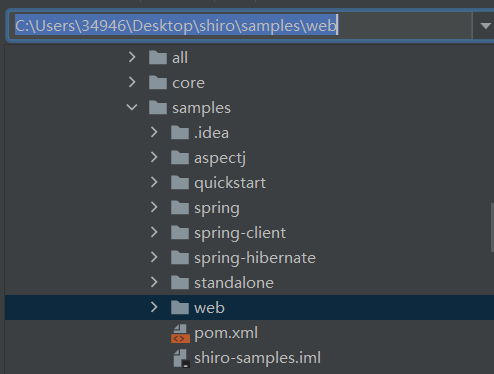Expand the spring-hibernate folder
494x374 pixels.
[154, 257]
